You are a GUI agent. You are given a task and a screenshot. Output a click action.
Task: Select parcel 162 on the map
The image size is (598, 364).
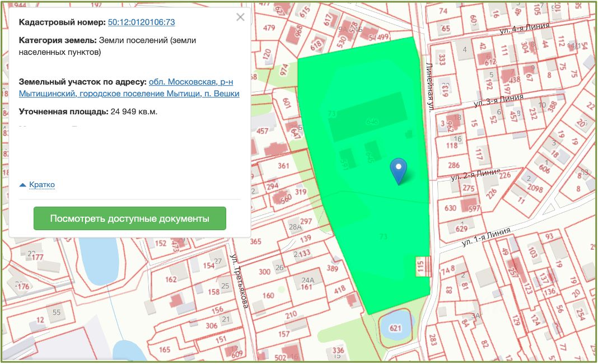pos(171,279)
